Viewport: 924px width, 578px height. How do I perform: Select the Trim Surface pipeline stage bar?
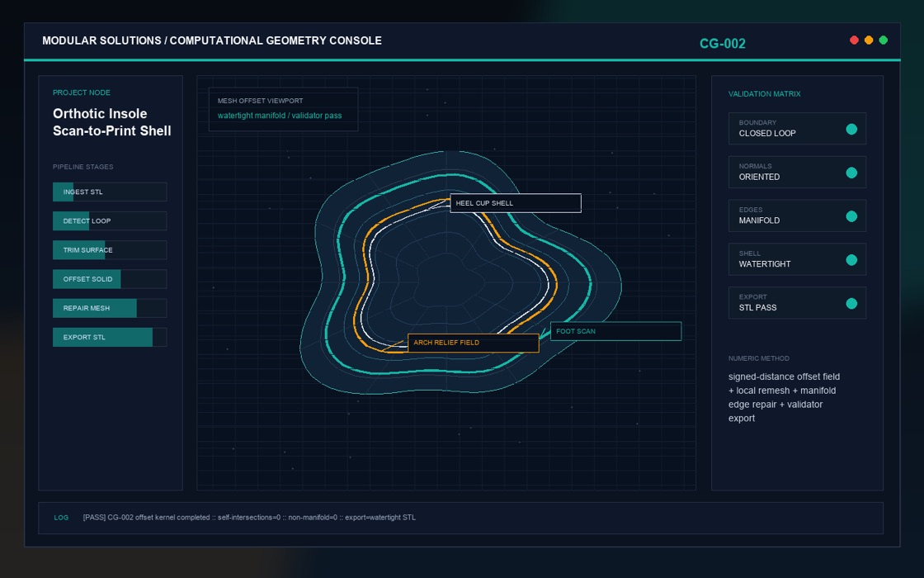(x=110, y=250)
